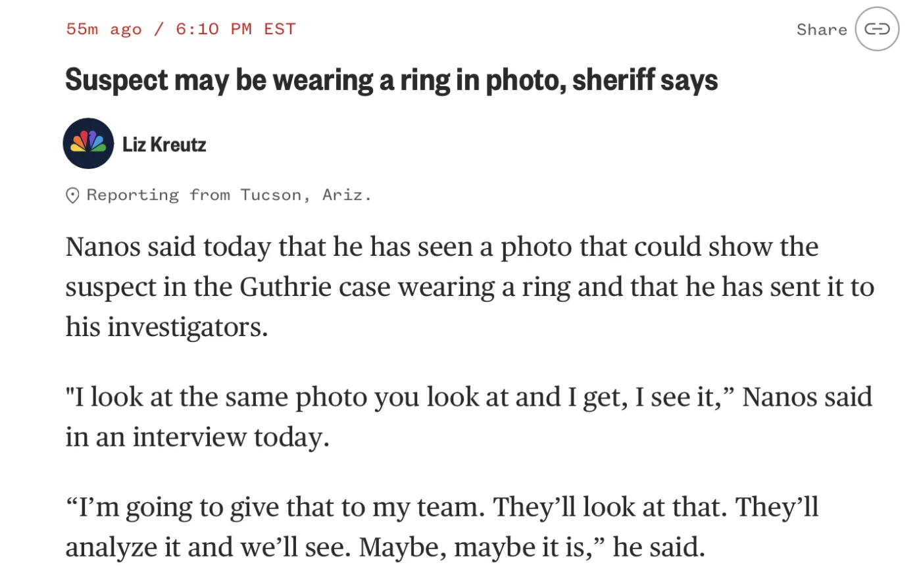The width and height of the screenshot is (921, 588).
Task: Click the word "ring" in the first paragraph
Action: [x=542, y=287]
